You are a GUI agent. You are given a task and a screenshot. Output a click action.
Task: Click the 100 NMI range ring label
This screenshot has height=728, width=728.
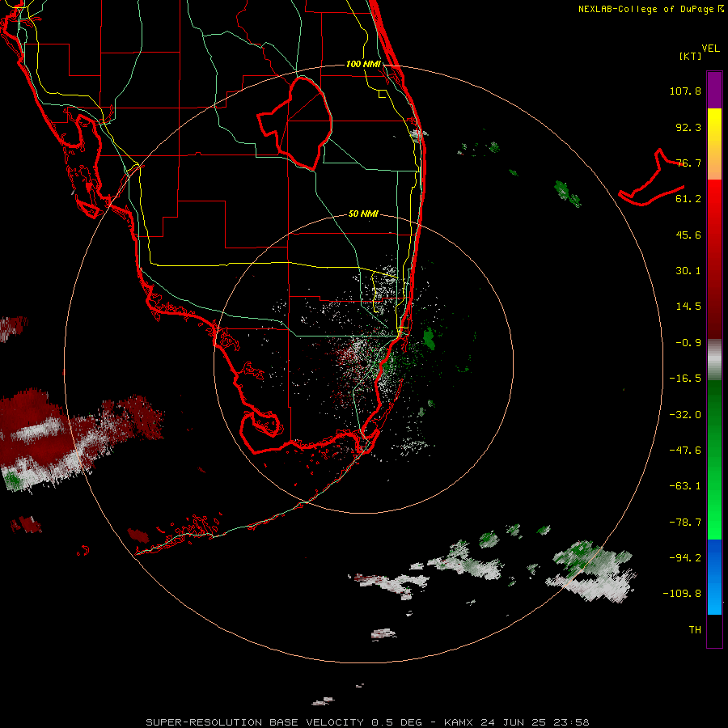(363, 64)
